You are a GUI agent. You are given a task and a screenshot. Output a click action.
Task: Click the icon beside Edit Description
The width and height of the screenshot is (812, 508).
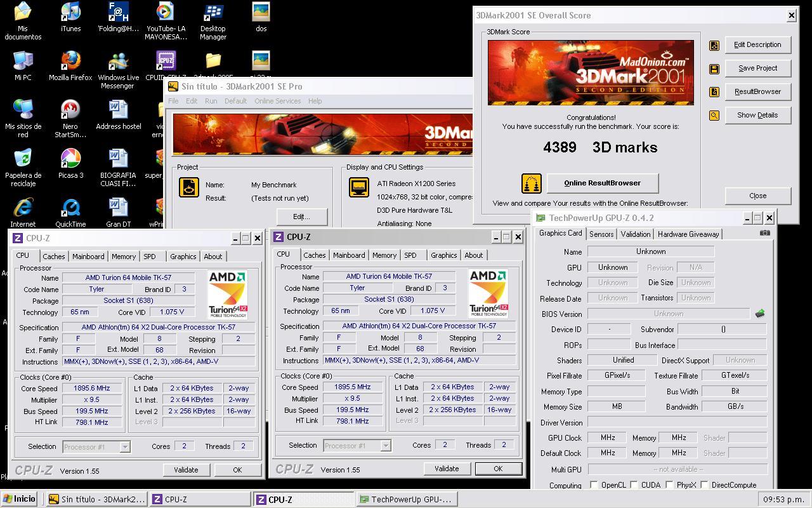coord(714,45)
